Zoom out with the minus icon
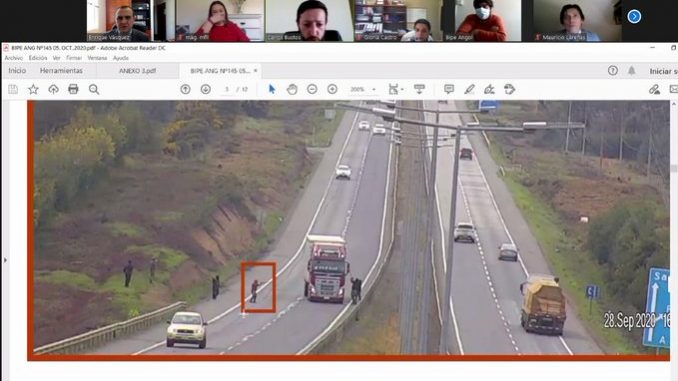This screenshot has height=381, width=678. pyautogui.click(x=312, y=90)
